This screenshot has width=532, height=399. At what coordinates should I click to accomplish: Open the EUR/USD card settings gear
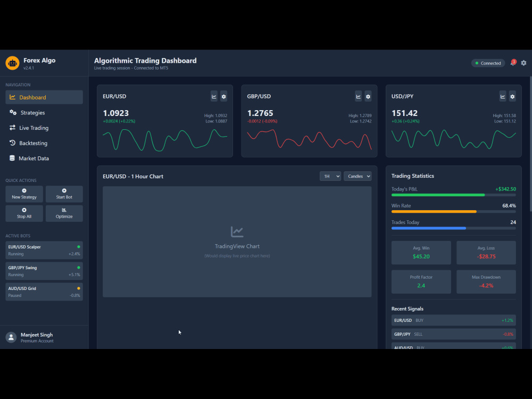[x=223, y=96]
